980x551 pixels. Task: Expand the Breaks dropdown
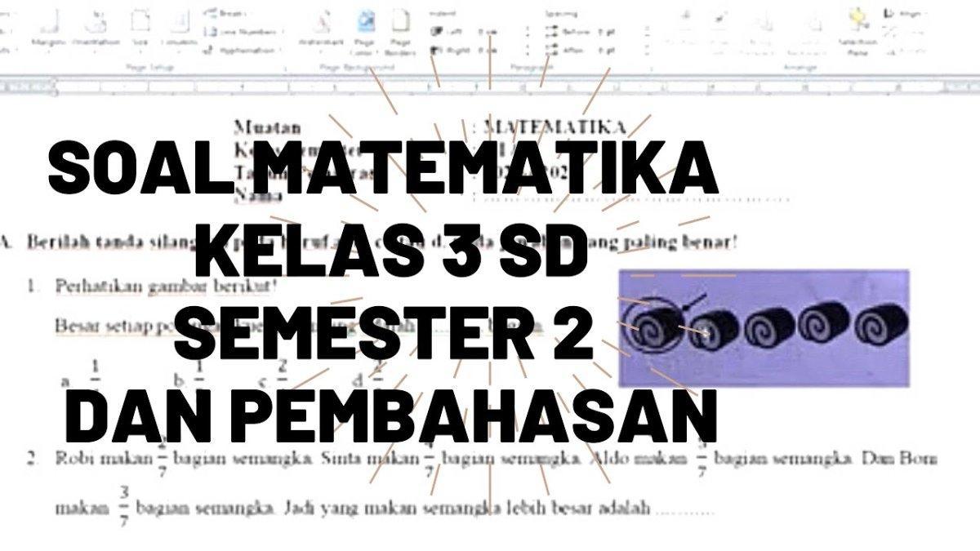tap(229, 14)
